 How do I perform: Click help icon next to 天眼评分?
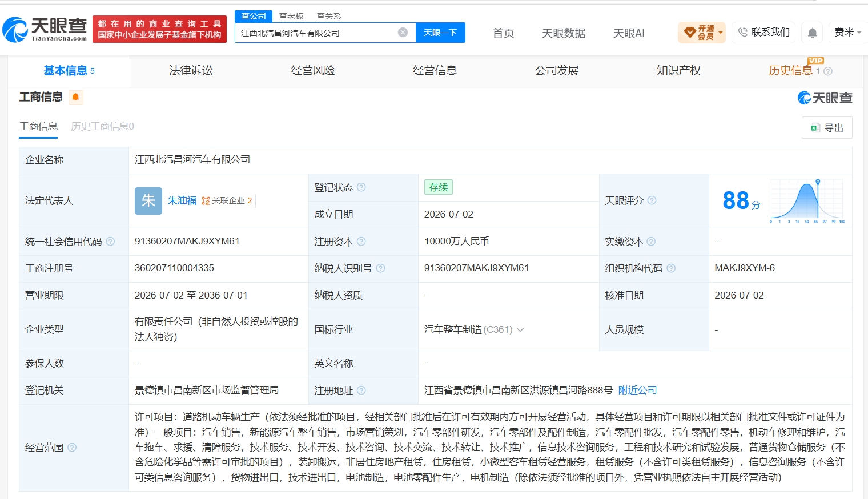pos(652,200)
